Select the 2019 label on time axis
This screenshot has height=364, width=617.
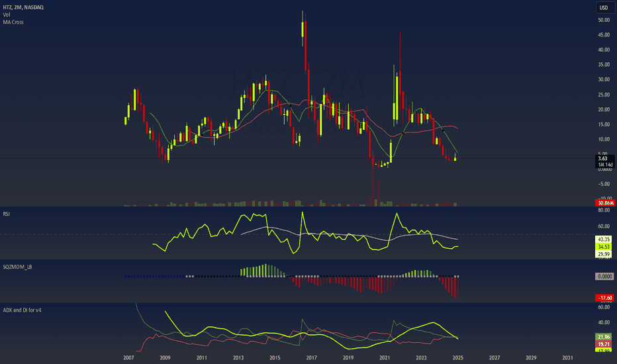coord(348,357)
